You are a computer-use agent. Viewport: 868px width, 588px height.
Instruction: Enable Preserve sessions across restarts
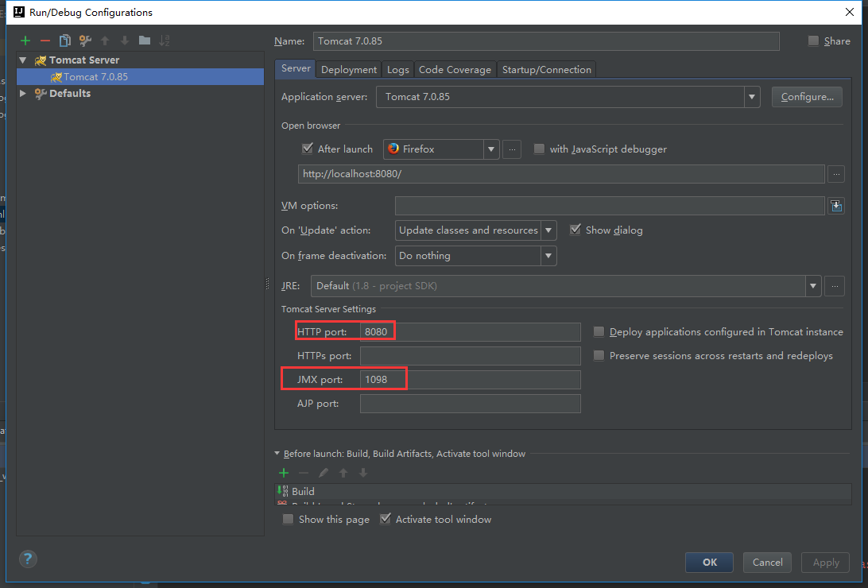coord(599,356)
